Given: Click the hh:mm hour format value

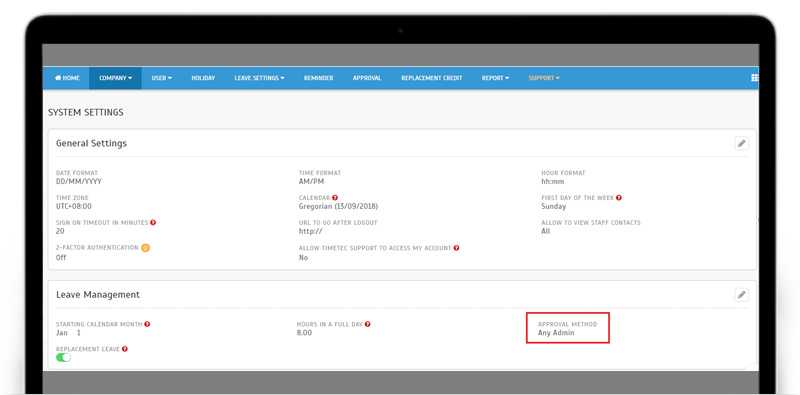Looking at the screenshot, I should [x=553, y=182].
